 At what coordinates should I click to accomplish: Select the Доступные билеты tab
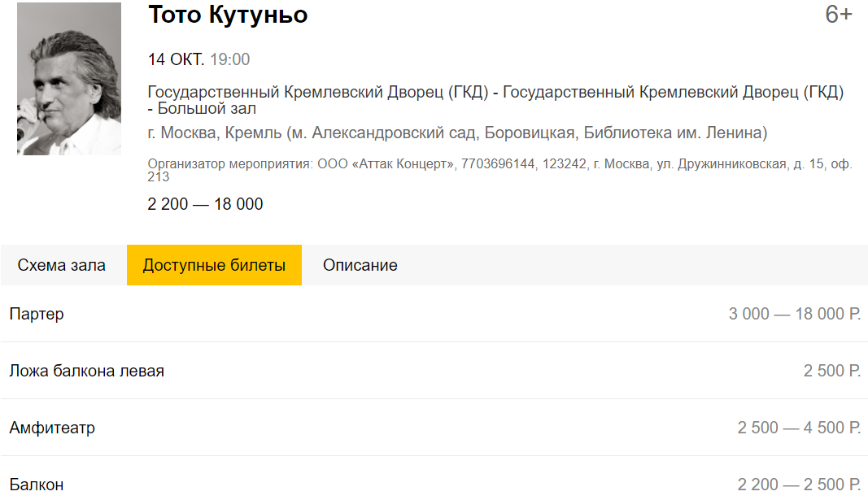(214, 265)
